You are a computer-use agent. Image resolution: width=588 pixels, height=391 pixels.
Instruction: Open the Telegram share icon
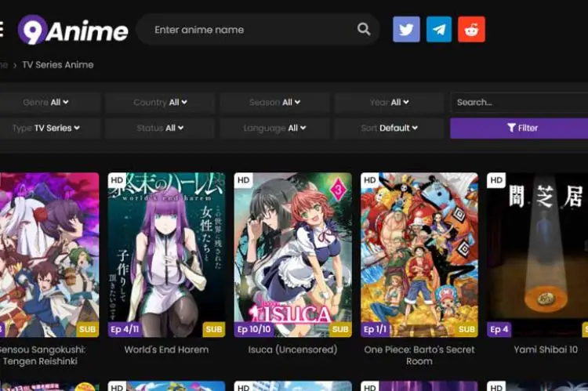point(439,29)
